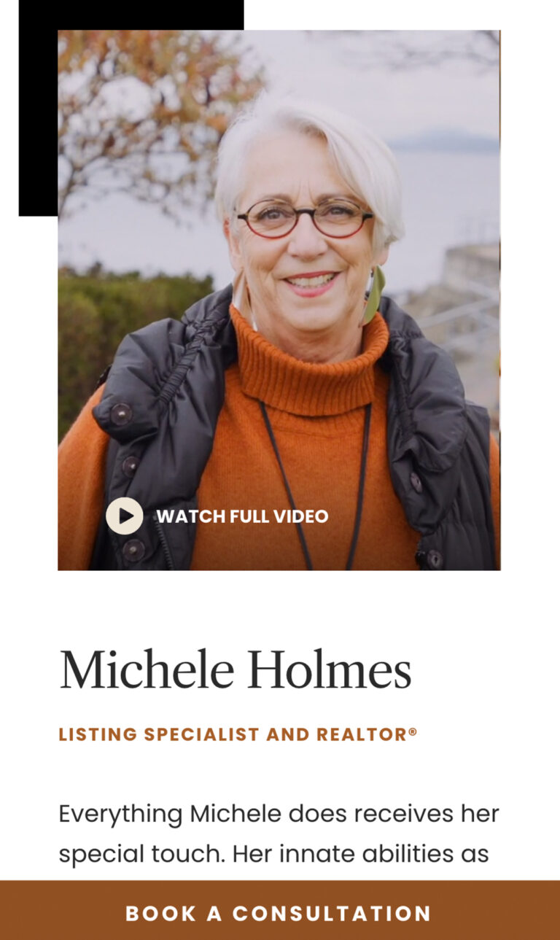Click the bio line starting with "Everything Michele does"
560x940 pixels.
279,814
